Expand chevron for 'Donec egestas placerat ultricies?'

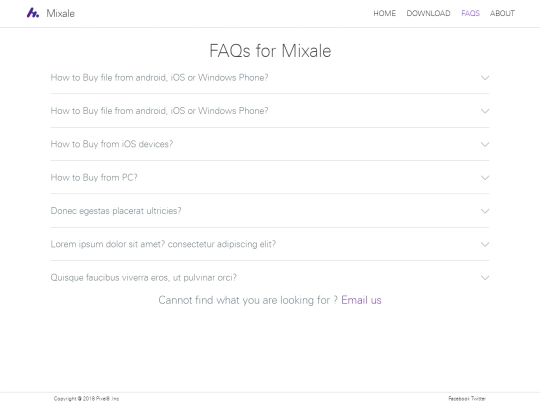pos(485,211)
